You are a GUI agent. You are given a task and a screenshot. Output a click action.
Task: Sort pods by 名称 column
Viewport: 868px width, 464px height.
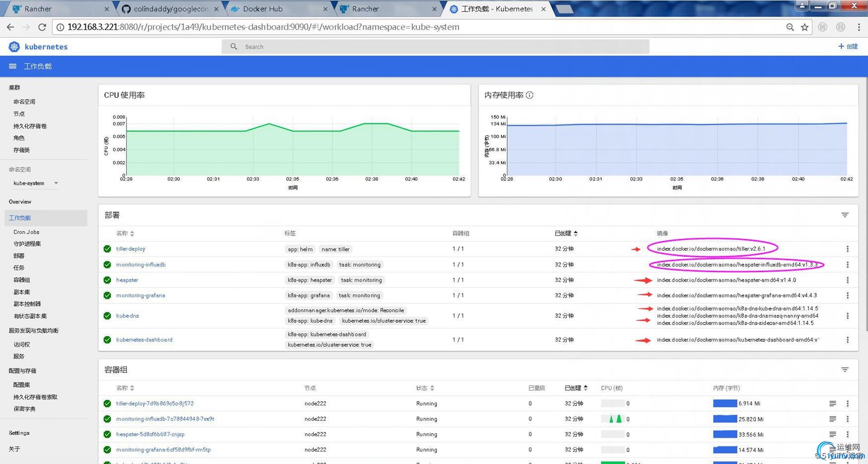(125, 388)
